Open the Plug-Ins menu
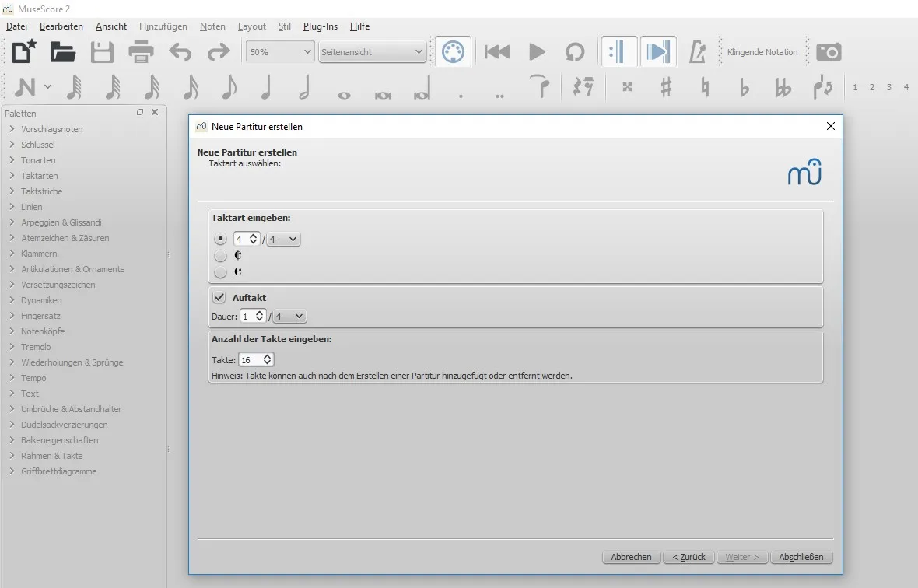Viewport: 918px width, 588px height. 321,26
